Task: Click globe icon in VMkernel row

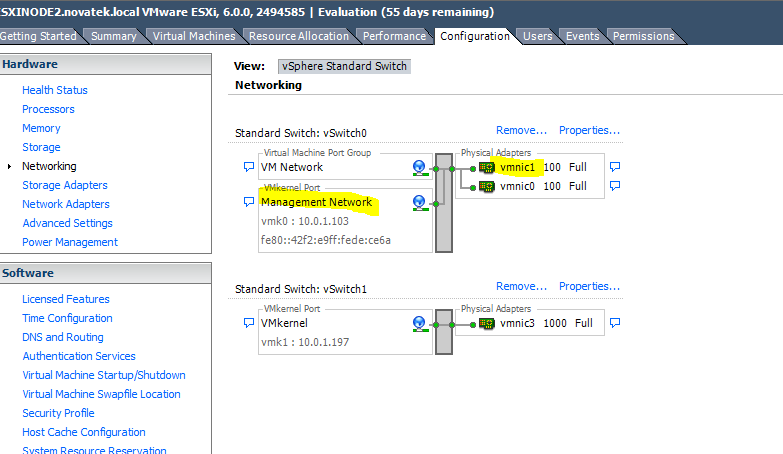Action: (420, 324)
